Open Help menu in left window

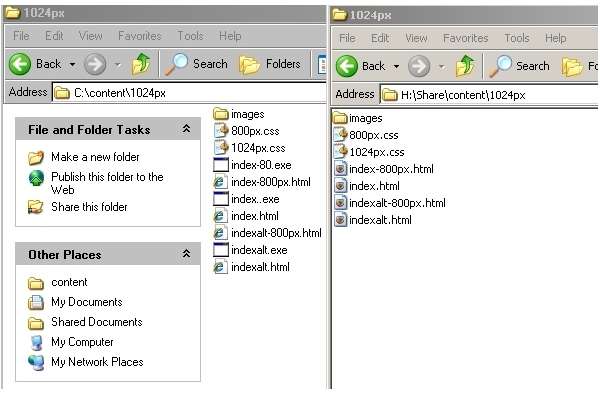click(230, 36)
